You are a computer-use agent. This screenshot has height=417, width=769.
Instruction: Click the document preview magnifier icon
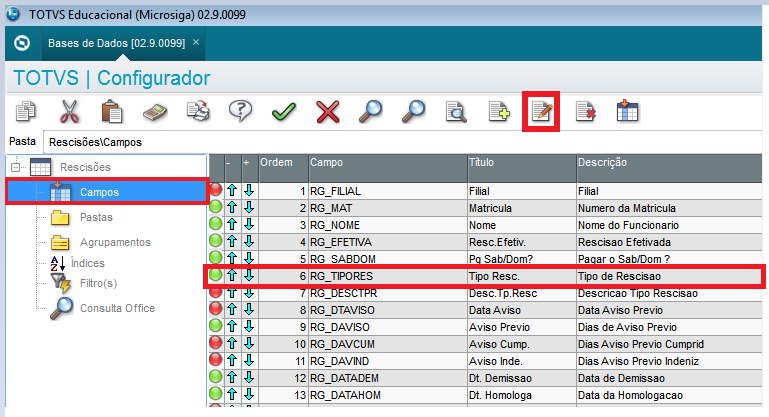(x=456, y=111)
